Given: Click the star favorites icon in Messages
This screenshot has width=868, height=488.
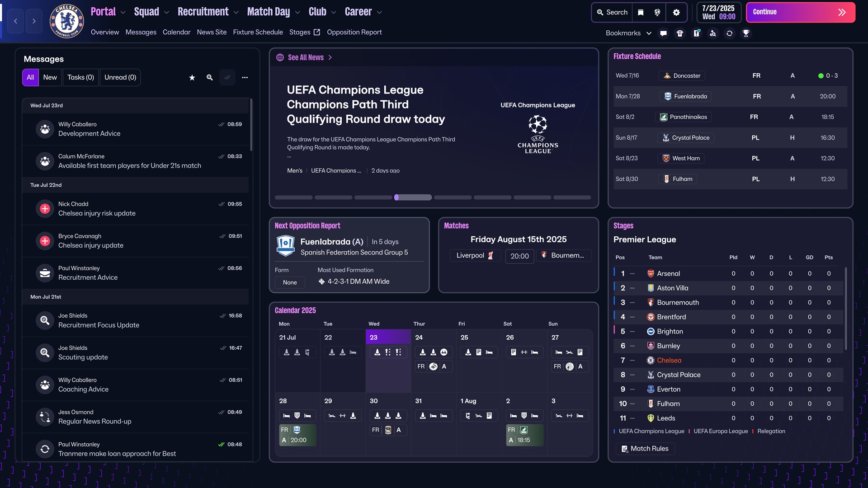Looking at the screenshot, I should tap(192, 77).
